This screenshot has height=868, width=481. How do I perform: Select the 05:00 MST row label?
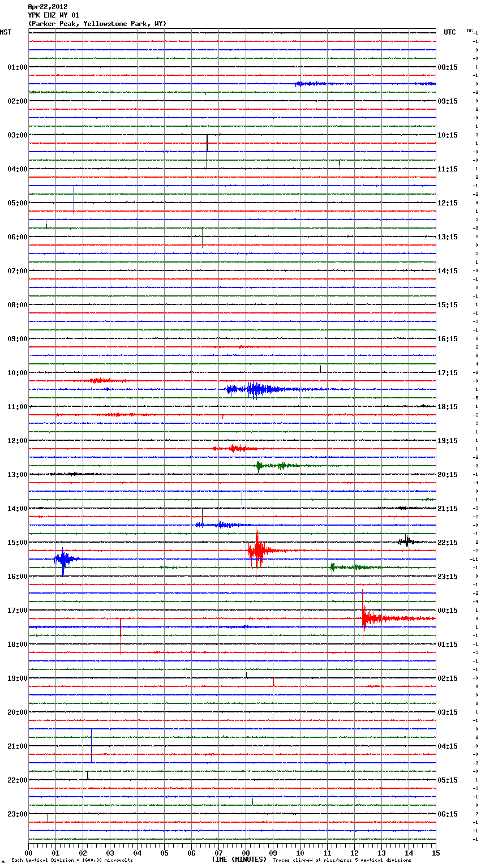click(18, 203)
